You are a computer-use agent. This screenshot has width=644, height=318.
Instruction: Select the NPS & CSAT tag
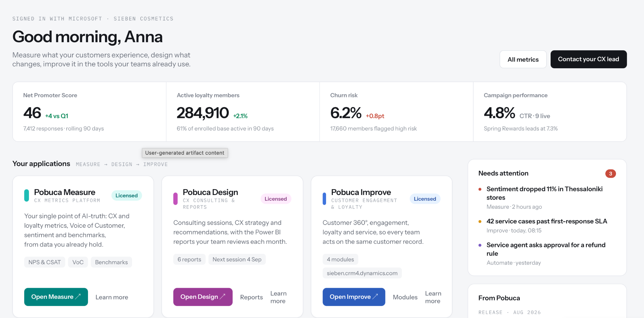coord(45,262)
